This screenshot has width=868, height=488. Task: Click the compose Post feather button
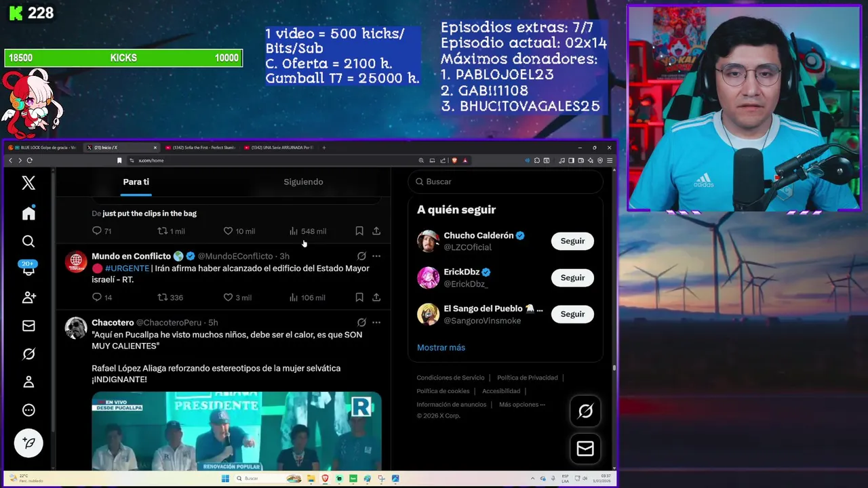click(x=28, y=443)
